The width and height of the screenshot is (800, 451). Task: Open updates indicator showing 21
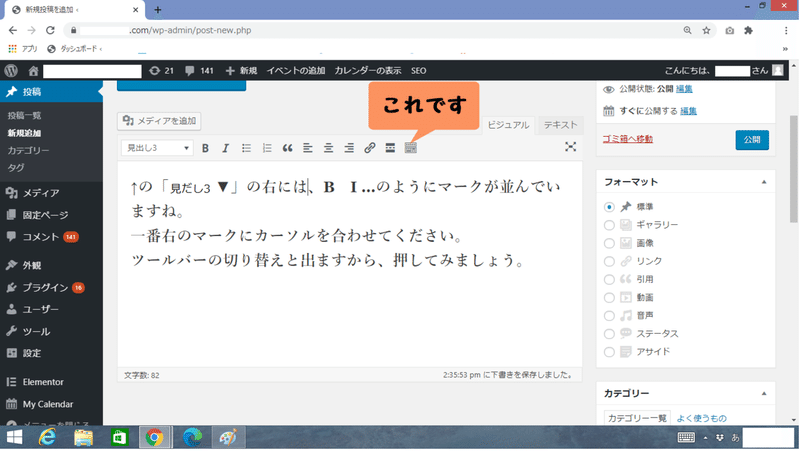pyautogui.click(x=161, y=70)
